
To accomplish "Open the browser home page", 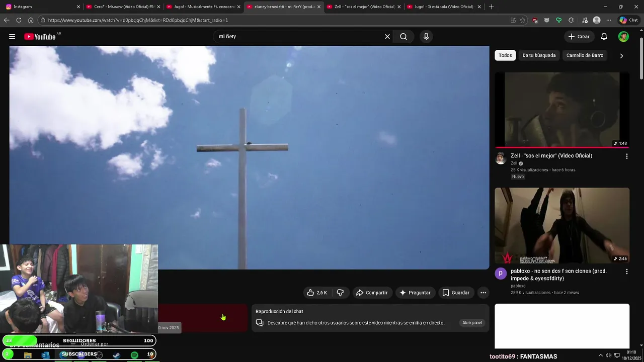I will [31, 20].
